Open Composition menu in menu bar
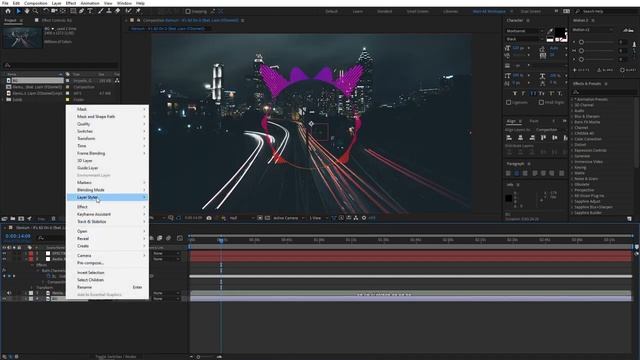640x360 pixels. click(36, 3)
